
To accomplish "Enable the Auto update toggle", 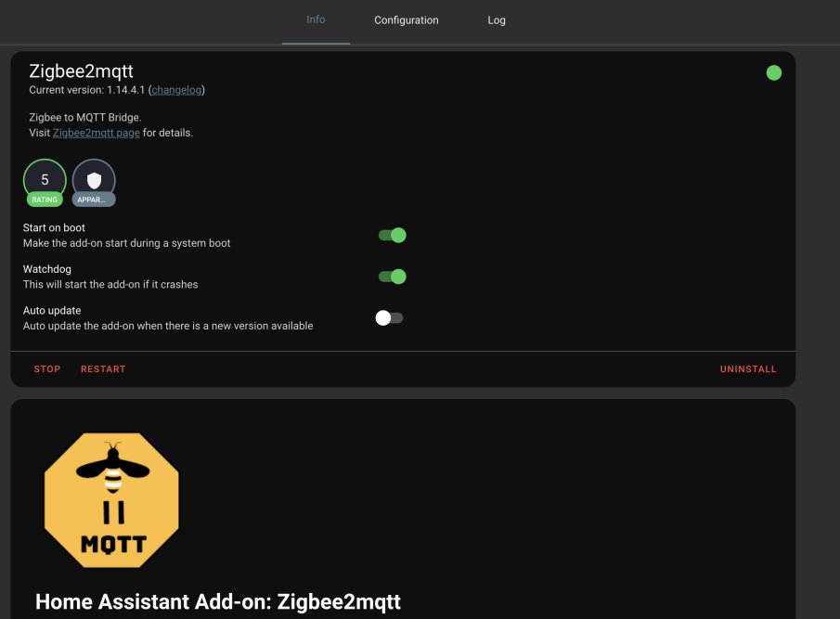I will 390,318.
